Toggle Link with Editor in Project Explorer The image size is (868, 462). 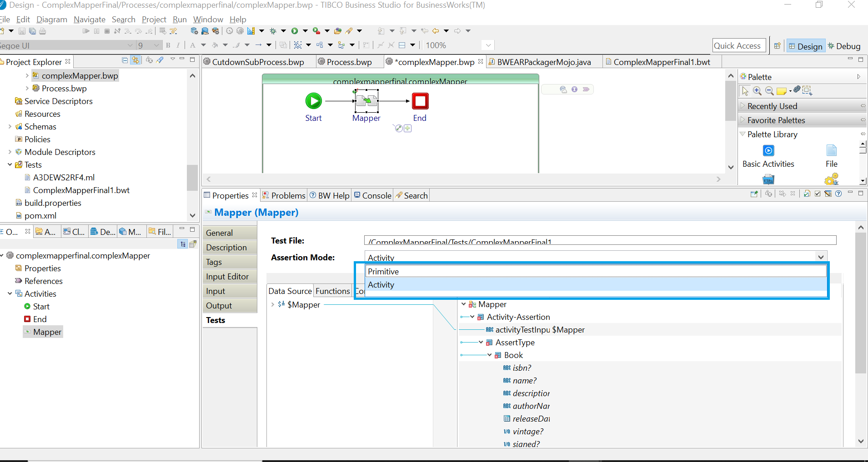135,60
